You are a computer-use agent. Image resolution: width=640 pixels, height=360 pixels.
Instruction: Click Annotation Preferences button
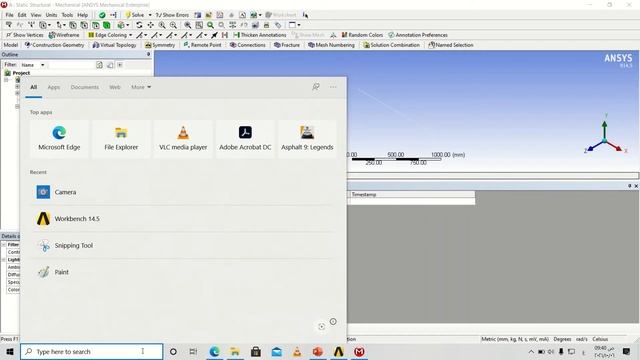pos(418,35)
